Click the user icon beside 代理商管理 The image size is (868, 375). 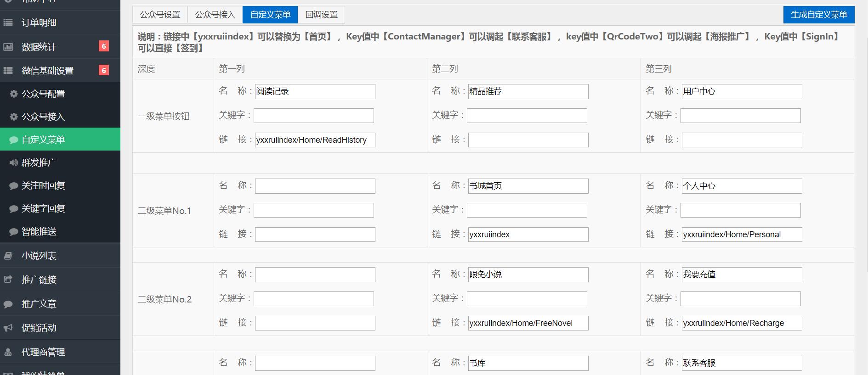pyautogui.click(x=8, y=352)
